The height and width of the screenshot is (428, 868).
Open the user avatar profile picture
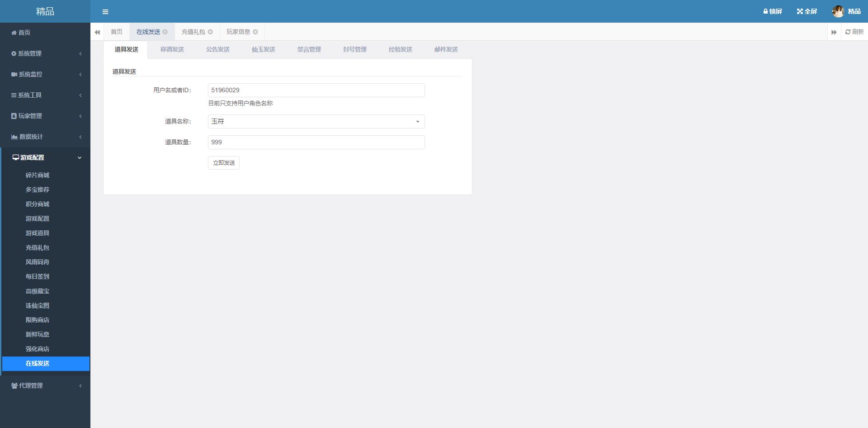838,11
